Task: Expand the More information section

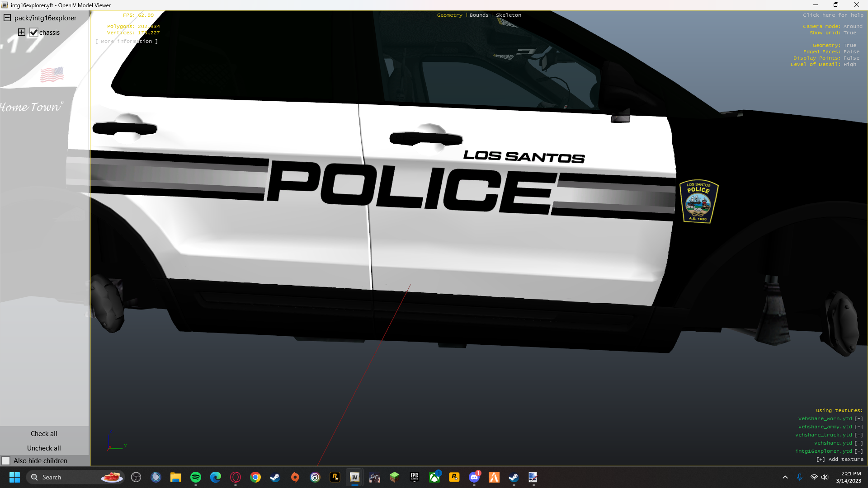Action: (127, 41)
